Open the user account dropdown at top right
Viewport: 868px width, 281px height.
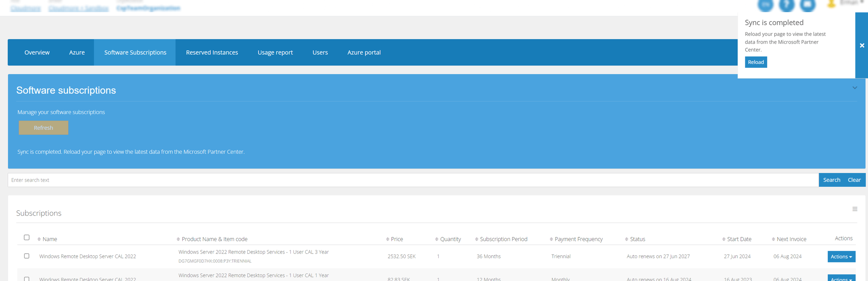click(852, 2)
